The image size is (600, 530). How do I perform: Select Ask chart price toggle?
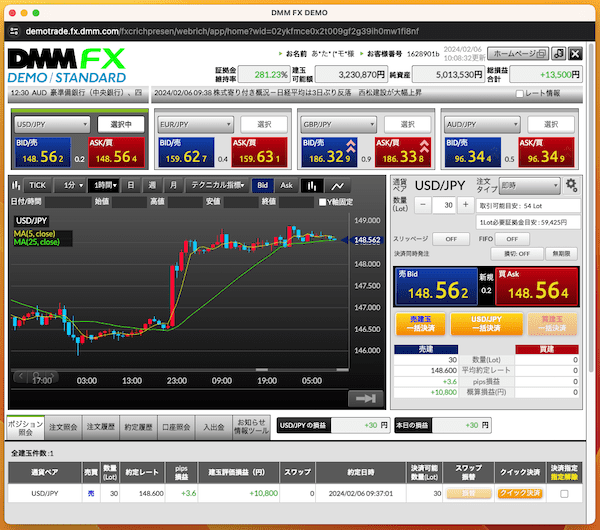click(x=286, y=186)
